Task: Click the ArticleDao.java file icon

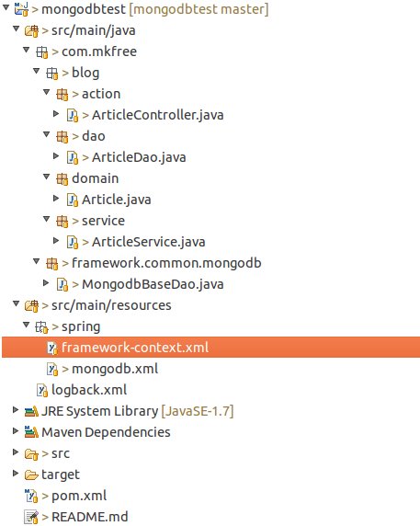Action: [x=73, y=157]
